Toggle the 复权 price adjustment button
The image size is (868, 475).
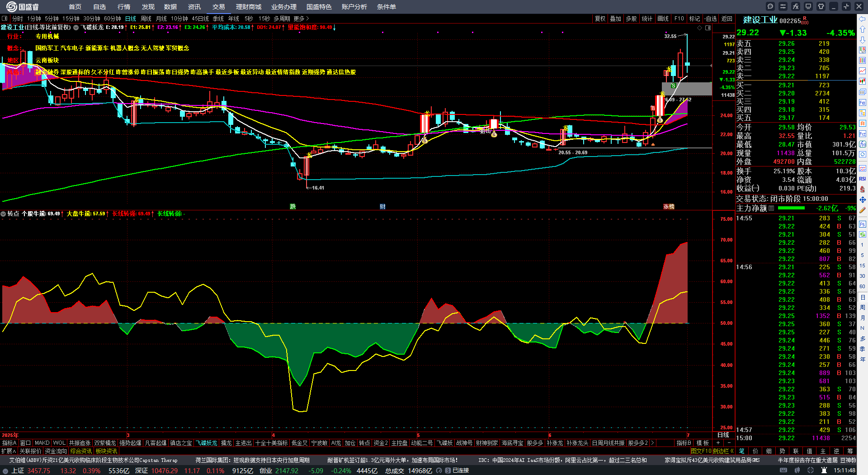click(600, 19)
